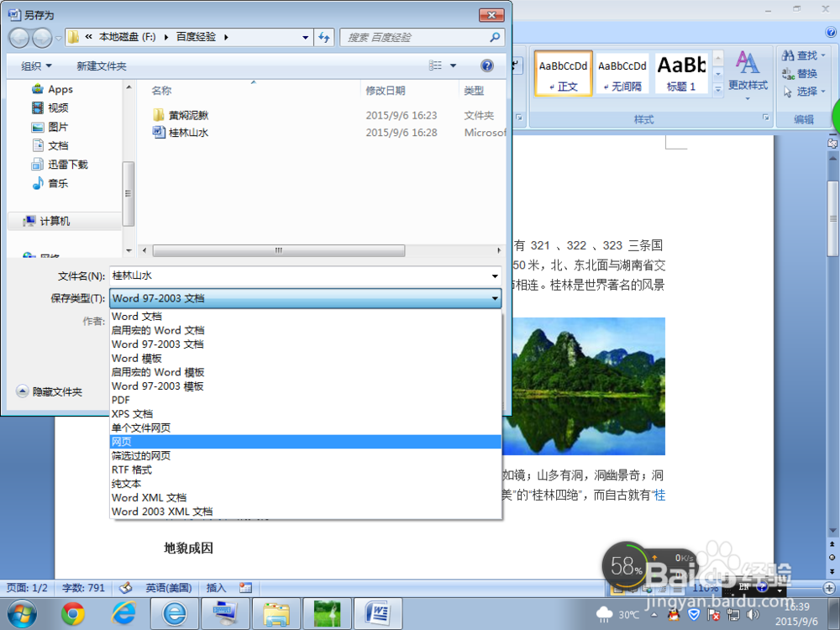Open 迅雷下载 folder in sidebar
840x630 pixels.
(60, 165)
